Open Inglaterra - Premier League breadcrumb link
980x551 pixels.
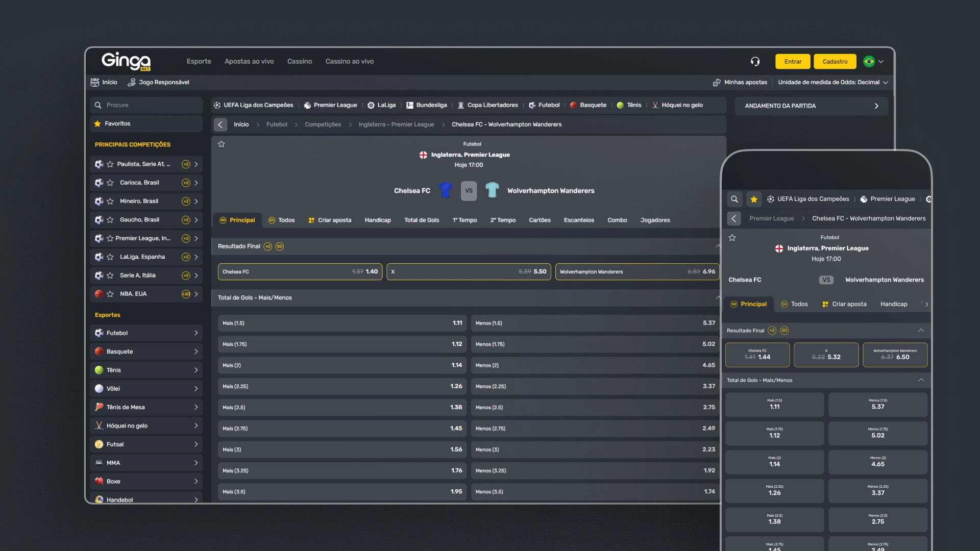tap(396, 124)
